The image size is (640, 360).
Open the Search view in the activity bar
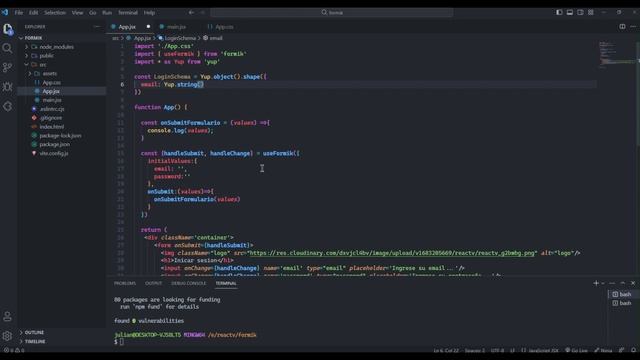click(7, 48)
